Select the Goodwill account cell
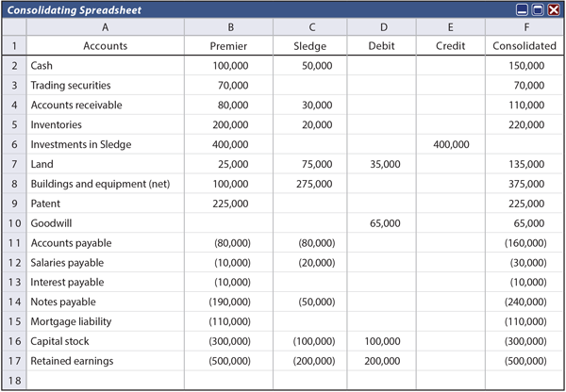 click(x=105, y=223)
